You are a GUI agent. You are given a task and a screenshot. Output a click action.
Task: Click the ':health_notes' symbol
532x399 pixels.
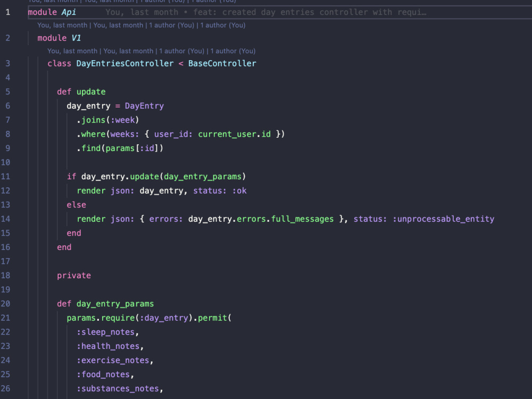(x=108, y=346)
